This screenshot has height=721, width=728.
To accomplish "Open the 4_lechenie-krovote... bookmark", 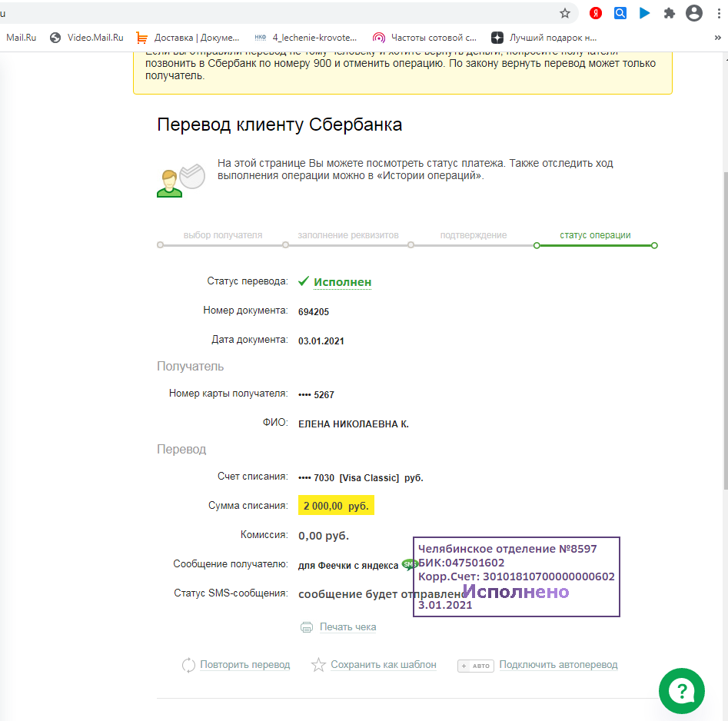I will (305, 38).
